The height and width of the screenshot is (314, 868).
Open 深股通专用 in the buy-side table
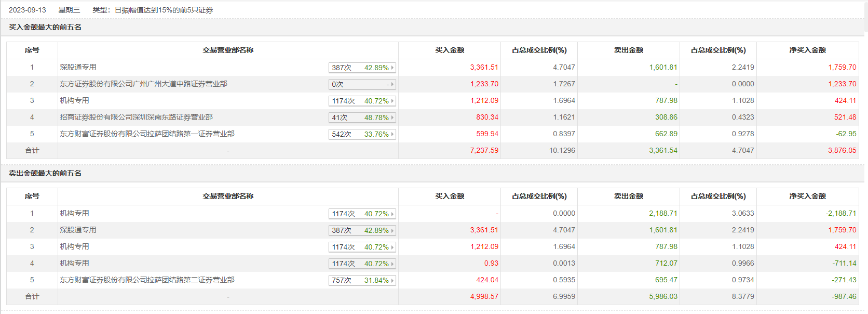(78, 67)
